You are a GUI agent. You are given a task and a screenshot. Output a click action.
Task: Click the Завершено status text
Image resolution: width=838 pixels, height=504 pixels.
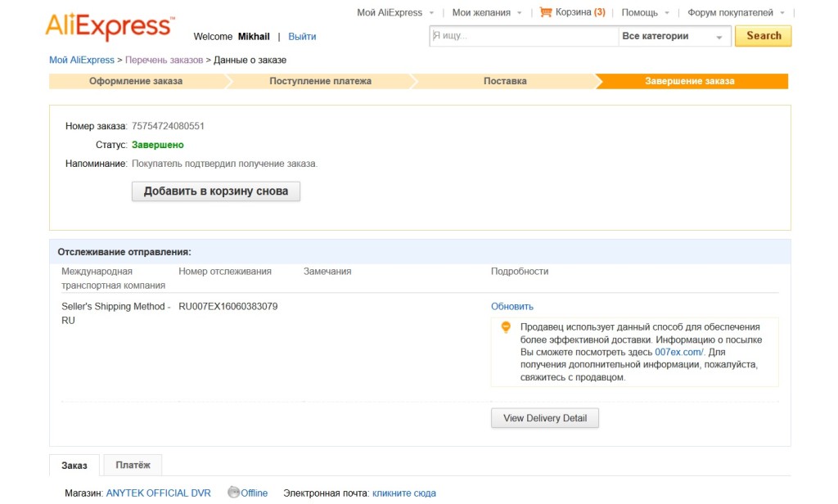click(x=158, y=145)
